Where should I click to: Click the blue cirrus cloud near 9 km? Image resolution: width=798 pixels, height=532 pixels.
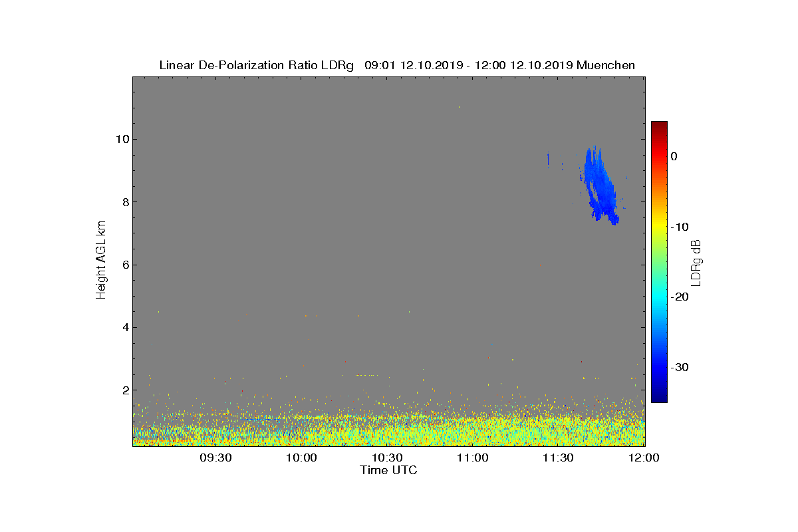click(x=601, y=186)
